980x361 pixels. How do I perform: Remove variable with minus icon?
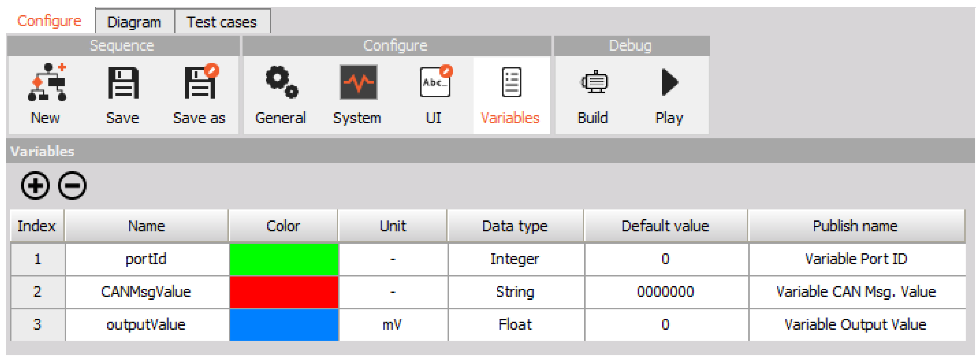pyautogui.click(x=72, y=186)
